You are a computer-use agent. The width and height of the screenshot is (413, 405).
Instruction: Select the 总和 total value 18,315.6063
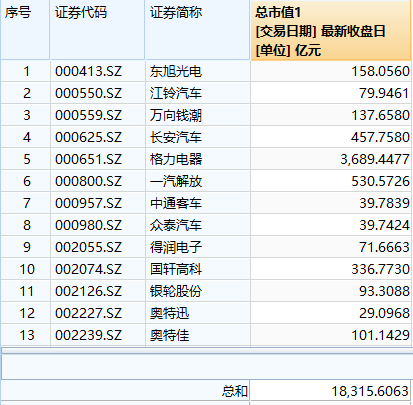330,391
